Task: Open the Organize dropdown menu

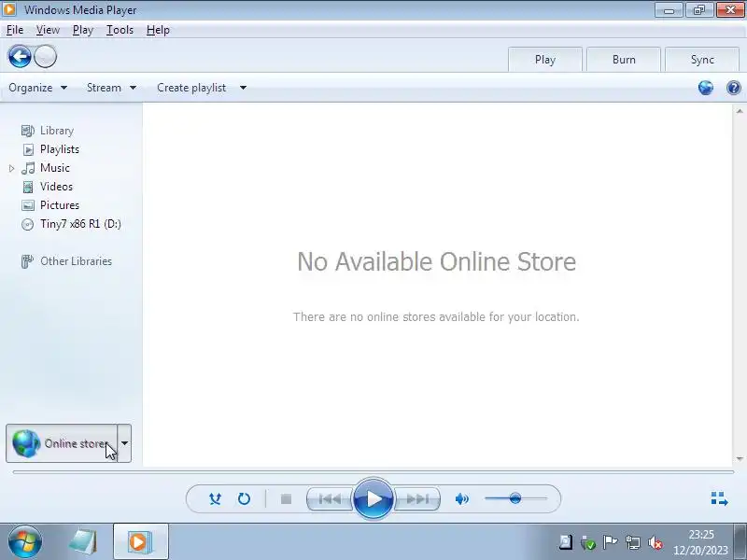Action: (37, 88)
